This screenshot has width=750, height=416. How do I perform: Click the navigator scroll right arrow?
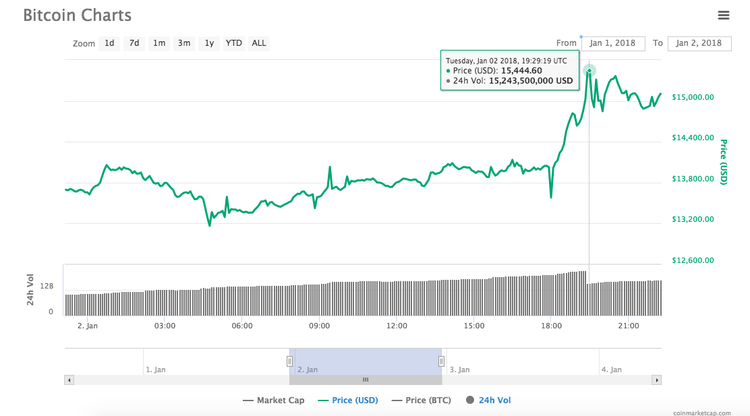coord(656,380)
